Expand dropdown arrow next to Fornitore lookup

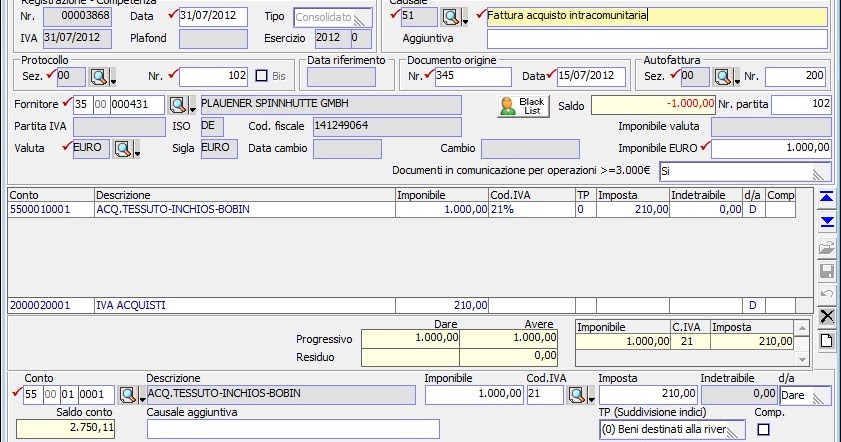point(192,110)
